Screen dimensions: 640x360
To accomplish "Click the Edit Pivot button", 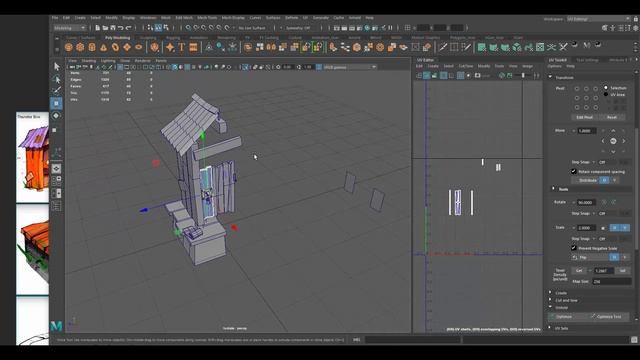I will click(584, 117).
